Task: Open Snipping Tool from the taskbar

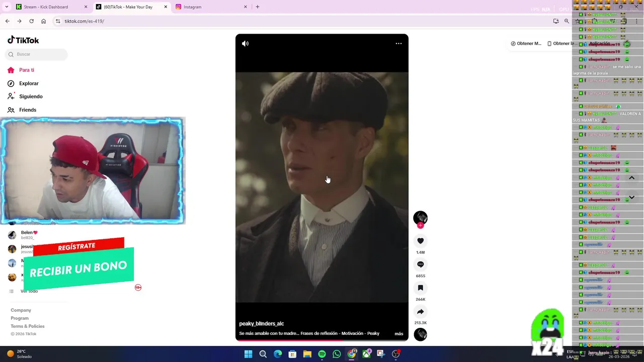Action: [x=381, y=354]
